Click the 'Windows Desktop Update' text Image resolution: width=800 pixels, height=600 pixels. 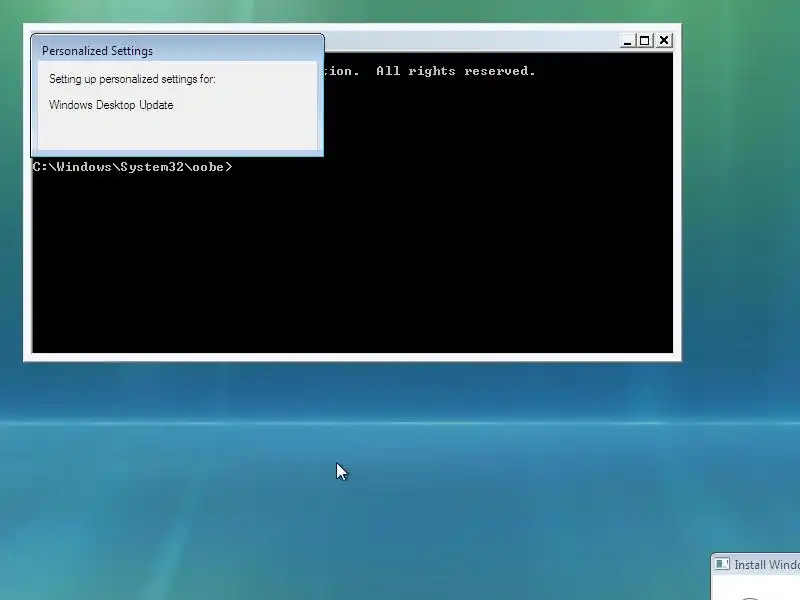111,105
